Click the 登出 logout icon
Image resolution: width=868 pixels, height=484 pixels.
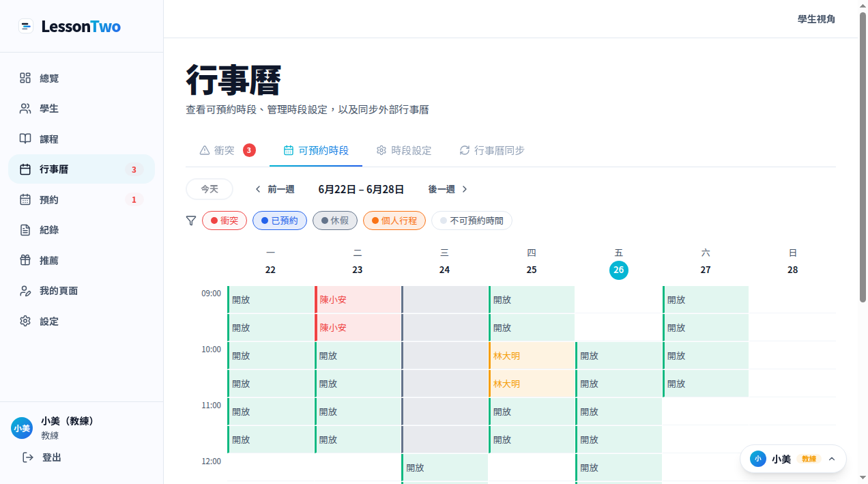pyautogui.click(x=28, y=457)
